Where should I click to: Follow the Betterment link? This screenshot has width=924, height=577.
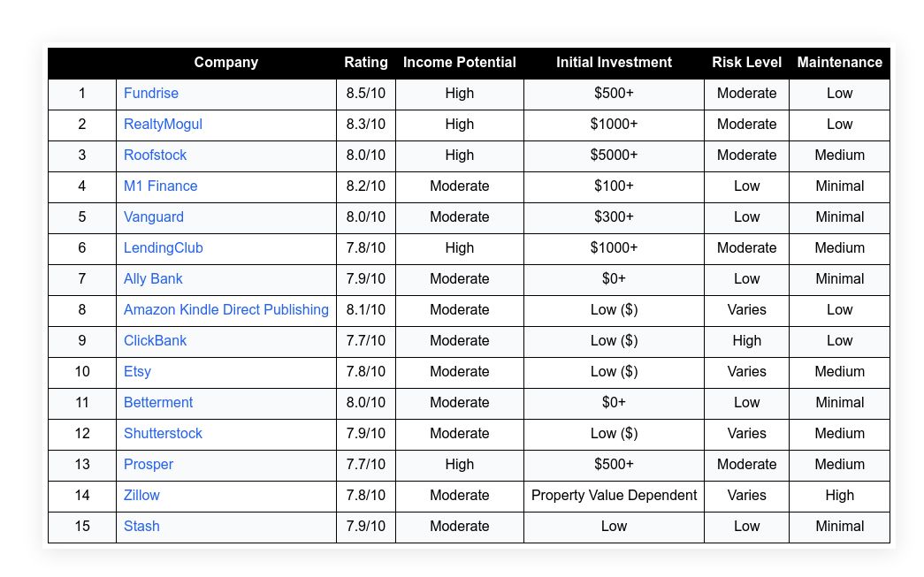pos(158,402)
